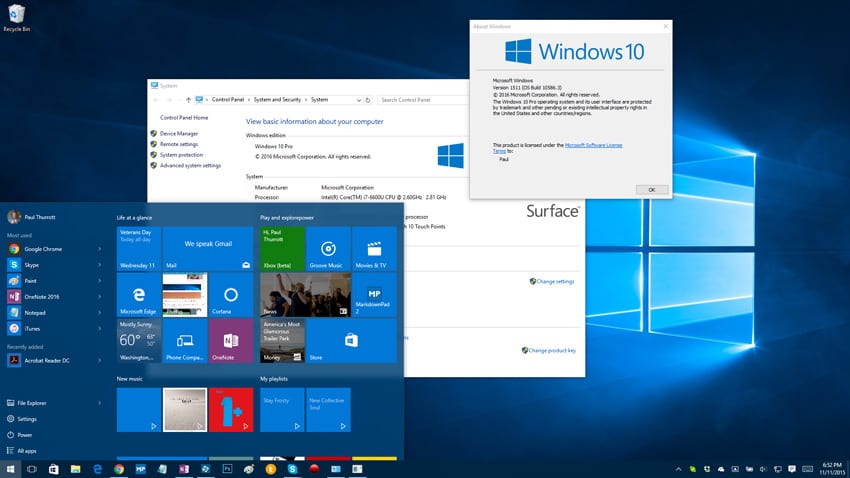850x478 pixels.
Task: Expand iTunes jump list arrow
Action: tap(100, 328)
